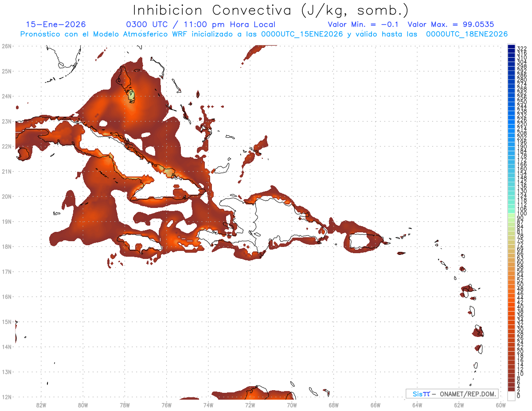
Task: Click the 15N latitude label
Action: coord(6,321)
